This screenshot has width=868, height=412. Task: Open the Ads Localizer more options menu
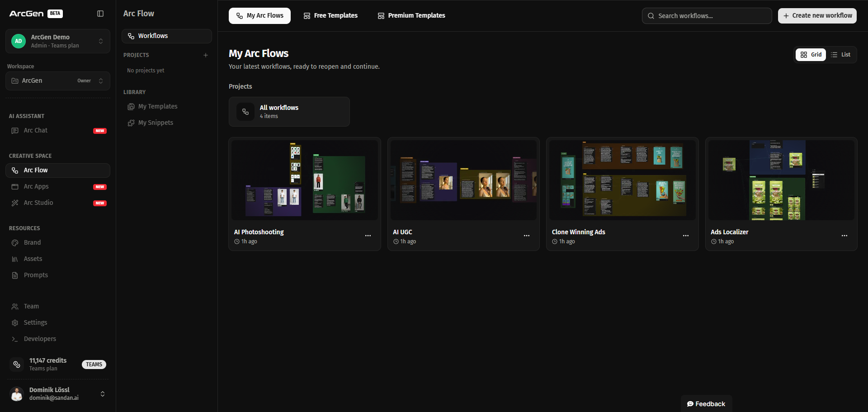pyautogui.click(x=844, y=236)
